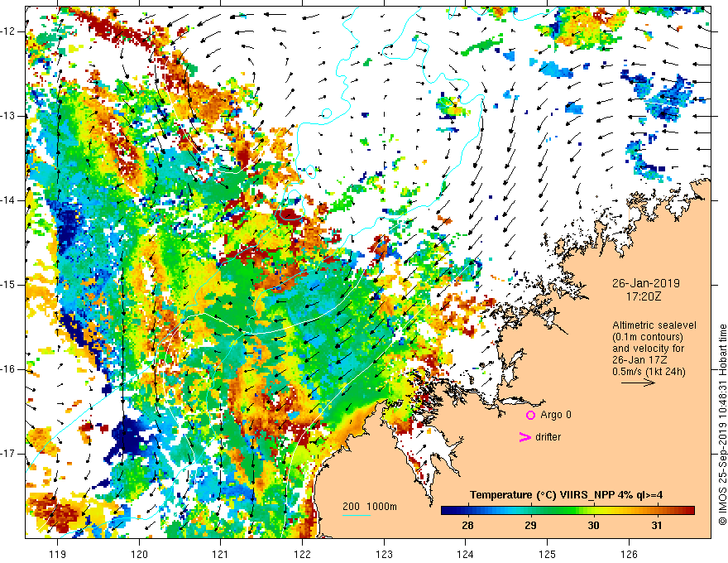Click longitude axis label 124
This screenshot has height=563, width=728.
[465, 554]
